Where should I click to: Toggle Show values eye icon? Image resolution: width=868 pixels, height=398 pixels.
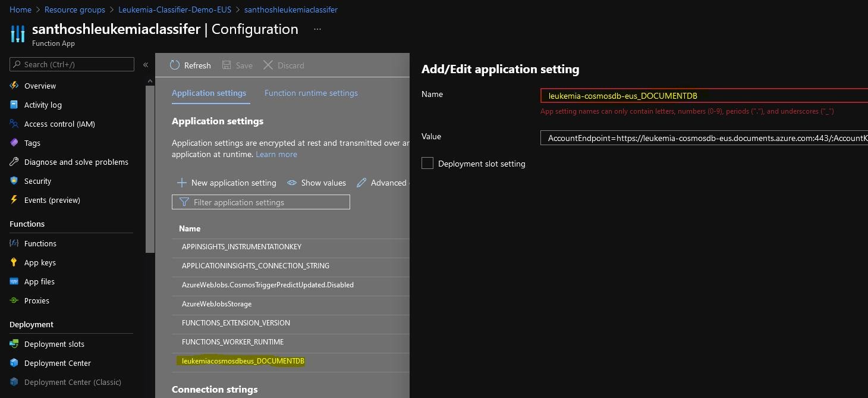pos(292,183)
